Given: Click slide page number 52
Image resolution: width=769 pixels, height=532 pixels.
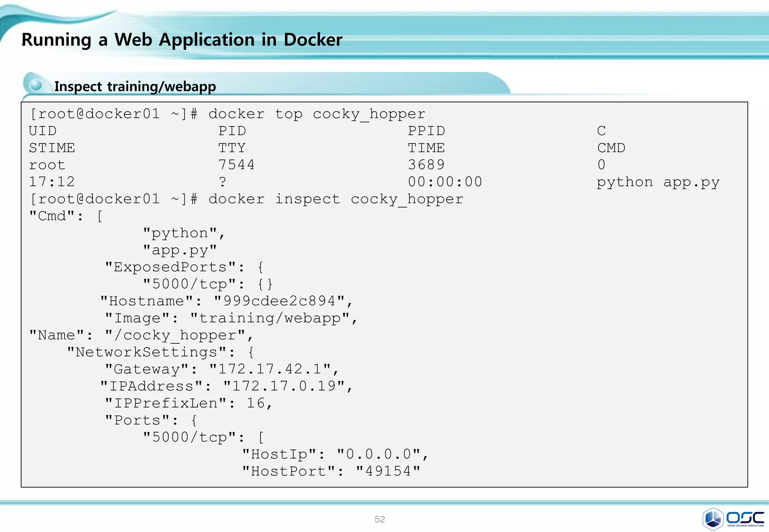Looking at the screenshot, I should [380, 519].
